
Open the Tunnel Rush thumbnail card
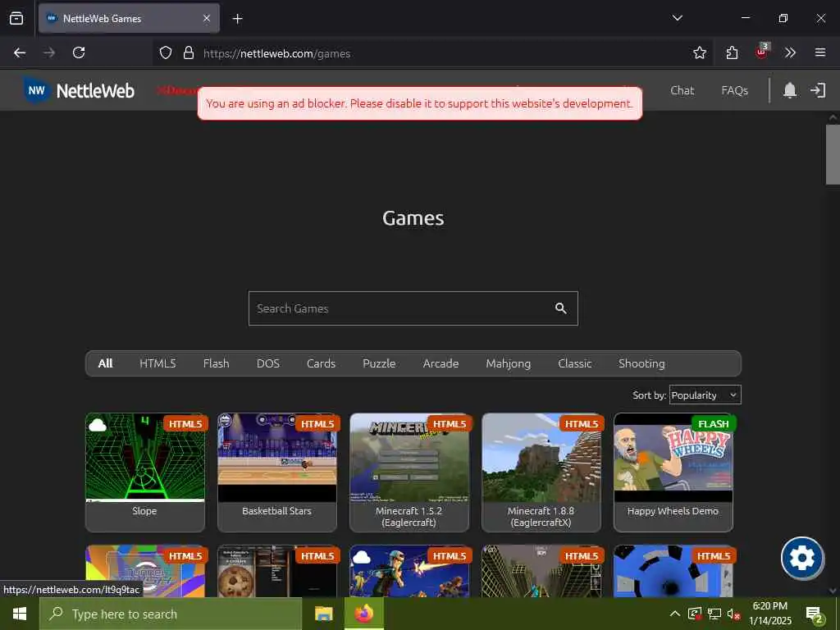144,571
